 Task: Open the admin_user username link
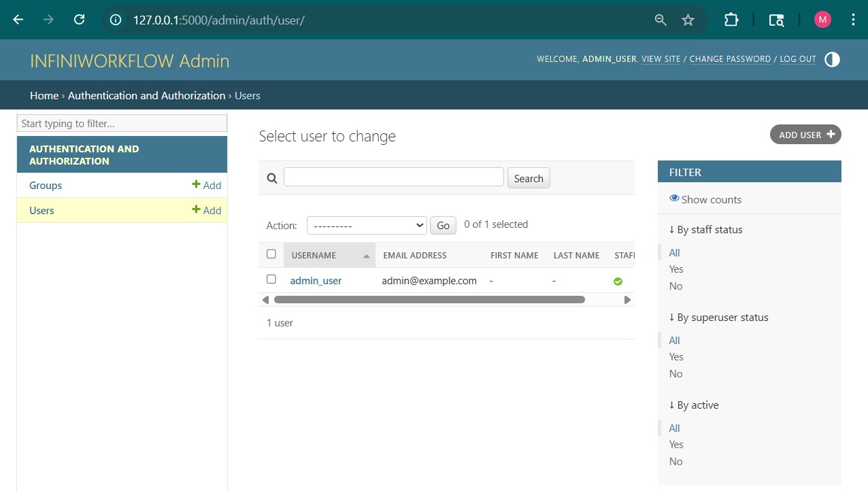tap(316, 280)
